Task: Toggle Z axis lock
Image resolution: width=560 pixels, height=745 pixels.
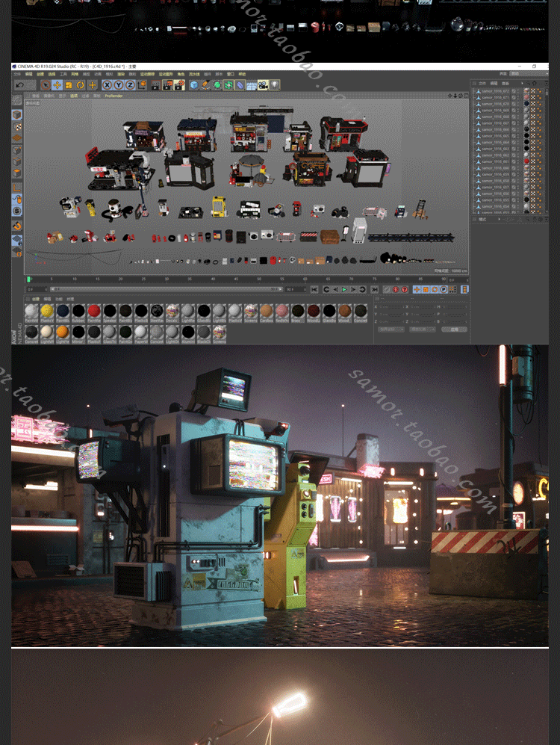Action: 130,85
